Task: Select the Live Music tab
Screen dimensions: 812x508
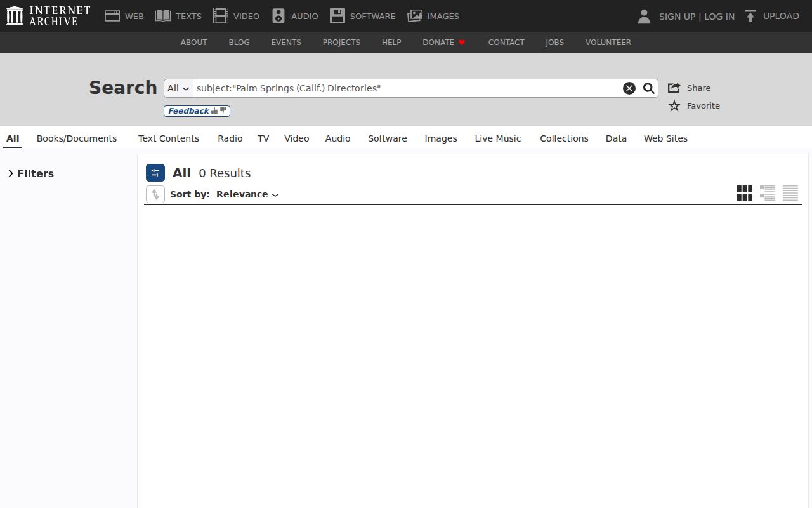Action: (498, 138)
